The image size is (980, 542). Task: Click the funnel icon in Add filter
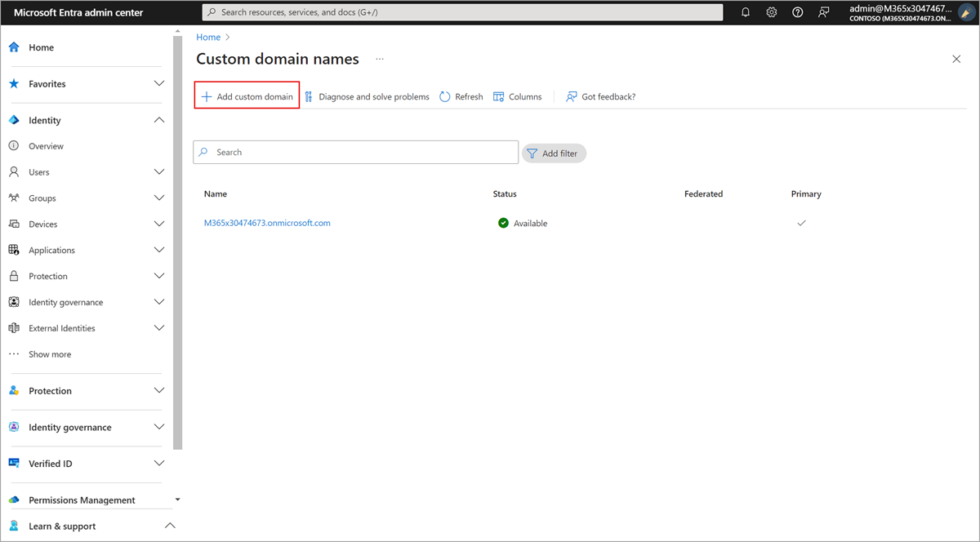coord(532,153)
